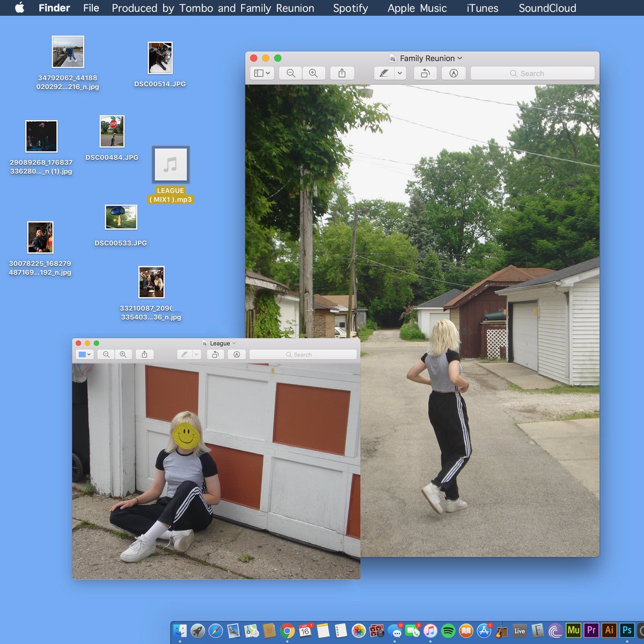
Task: Zoom out in the Family Reunion window
Action: pyautogui.click(x=291, y=73)
